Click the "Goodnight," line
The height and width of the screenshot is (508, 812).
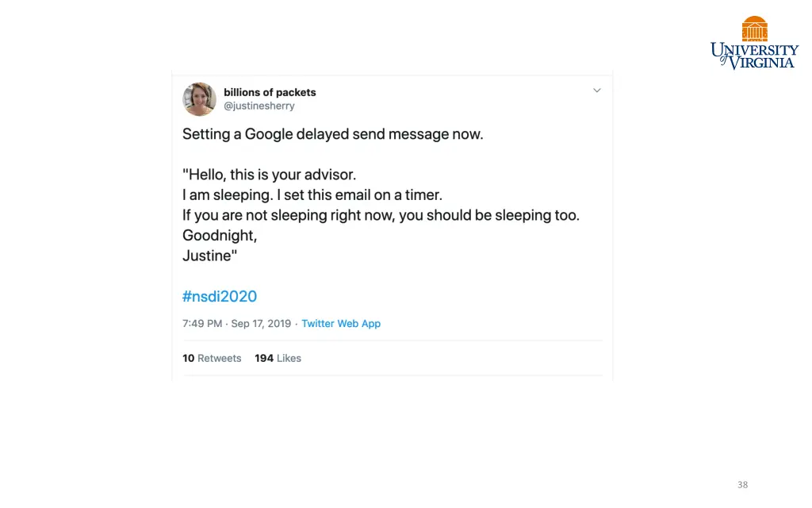[220, 235]
